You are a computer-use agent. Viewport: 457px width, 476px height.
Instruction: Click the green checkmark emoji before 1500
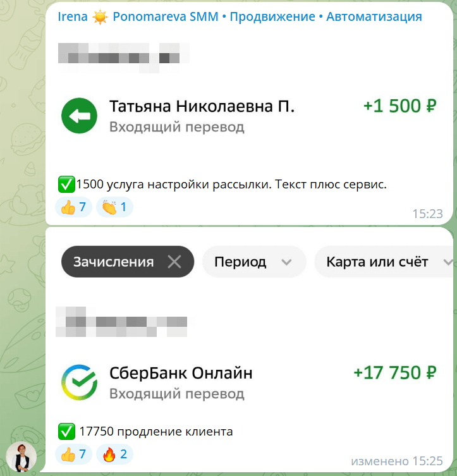click(66, 184)
